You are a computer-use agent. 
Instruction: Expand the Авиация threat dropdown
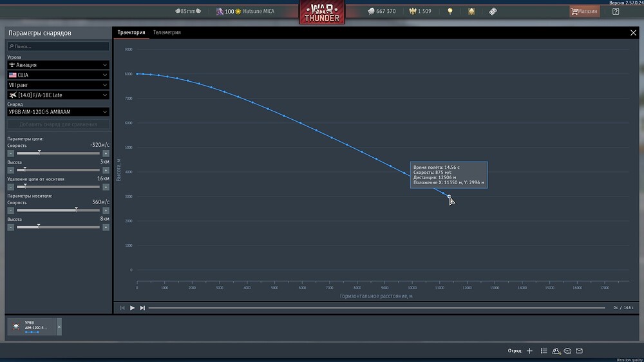click(59, 65)
